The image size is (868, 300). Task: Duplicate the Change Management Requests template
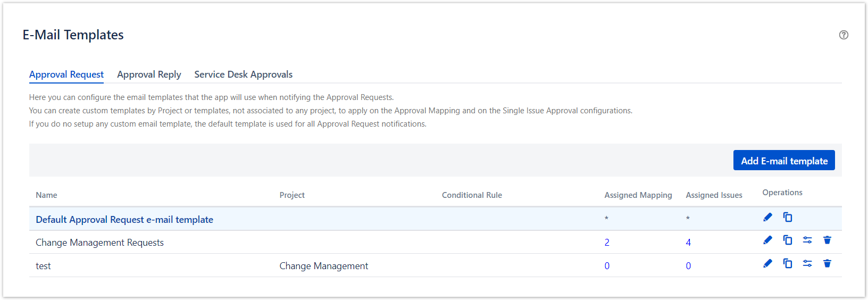[788, 240]
